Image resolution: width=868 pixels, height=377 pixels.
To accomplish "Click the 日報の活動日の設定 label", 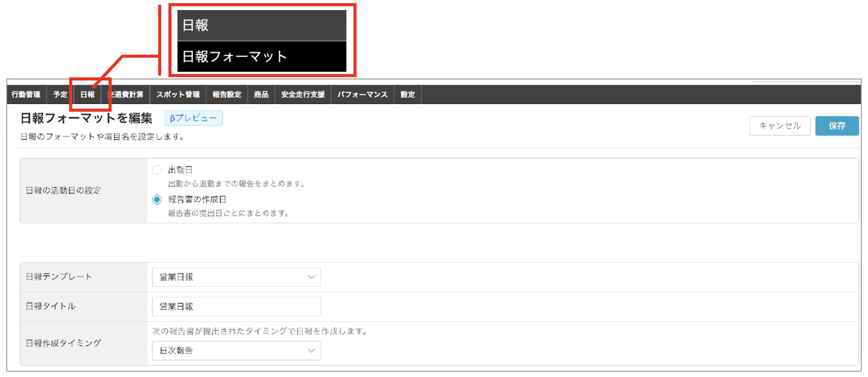I will (x=64, y=190).
